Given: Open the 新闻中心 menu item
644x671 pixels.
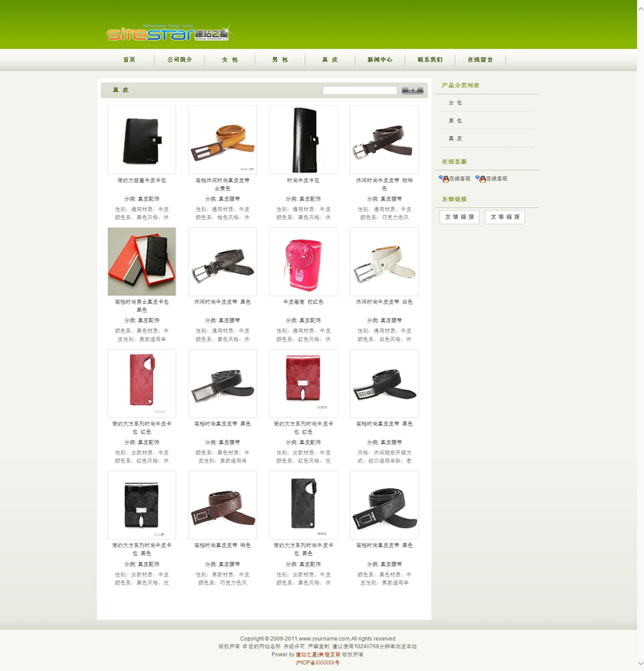Looking at the screenshot, I should [x=380, y=60].
